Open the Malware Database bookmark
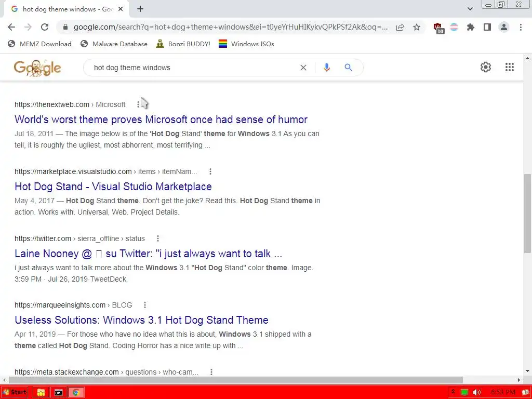532x399 pixels. [114, 44]
